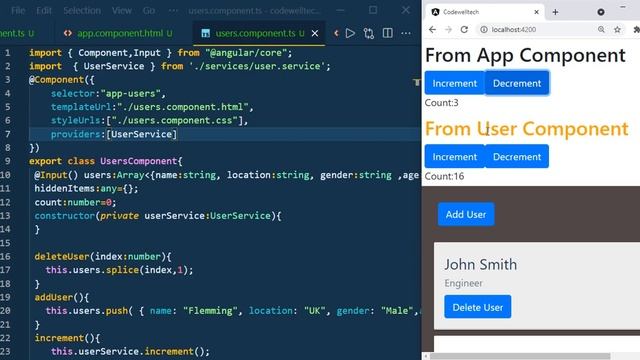Run the file with play icon

[350, 33]
